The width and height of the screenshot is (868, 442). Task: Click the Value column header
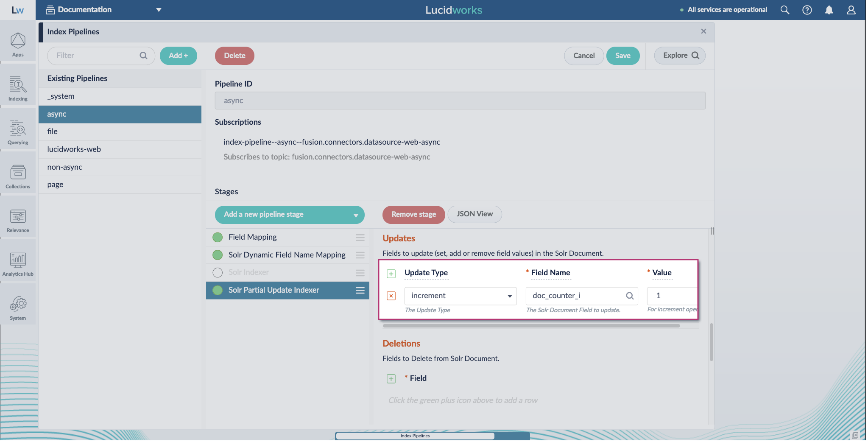[x=662, y=273]
